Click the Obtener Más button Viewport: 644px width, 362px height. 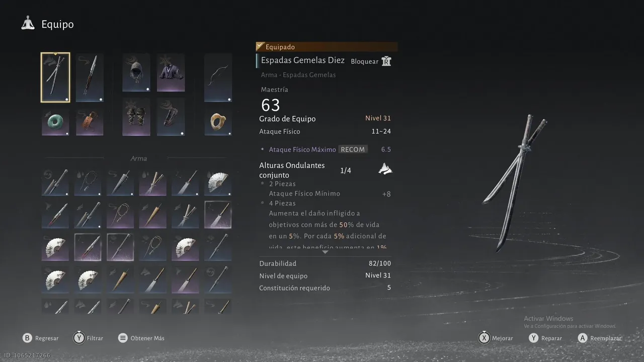click(x=141, y=338)
